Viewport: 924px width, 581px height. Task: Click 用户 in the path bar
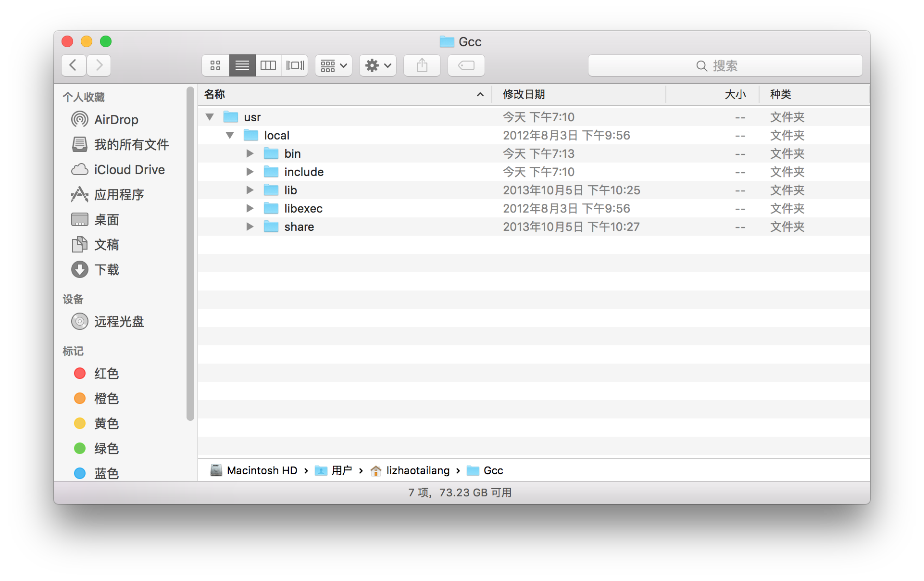(333, 470)
